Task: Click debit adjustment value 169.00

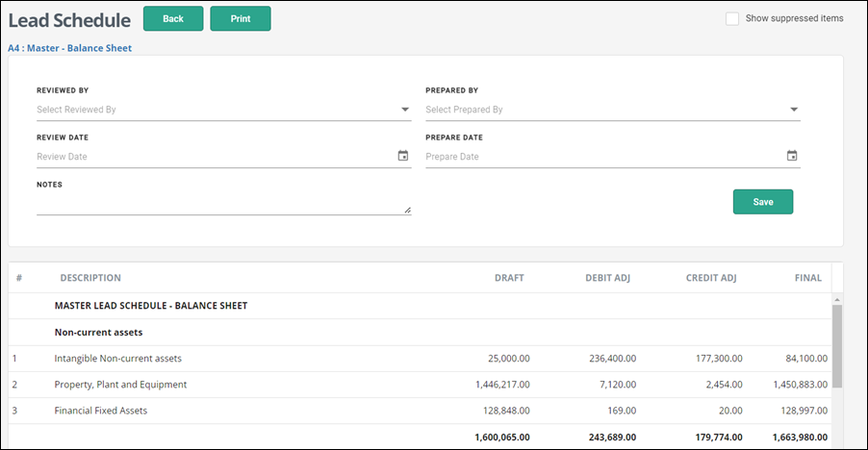Action: coord(622,411)
